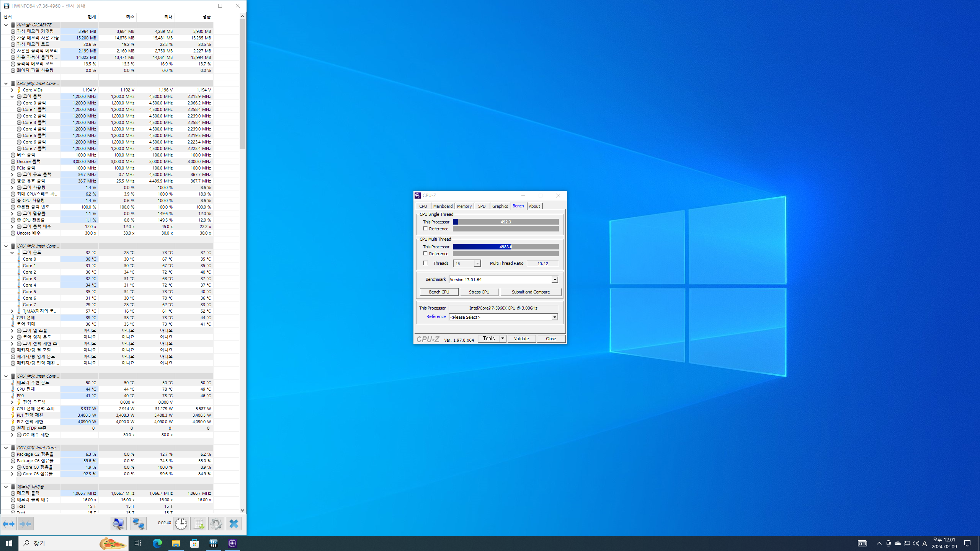980x551 pixels.
Task: Click the Bench CPU button
Action: pyautogui.click(x=439, y=292)
